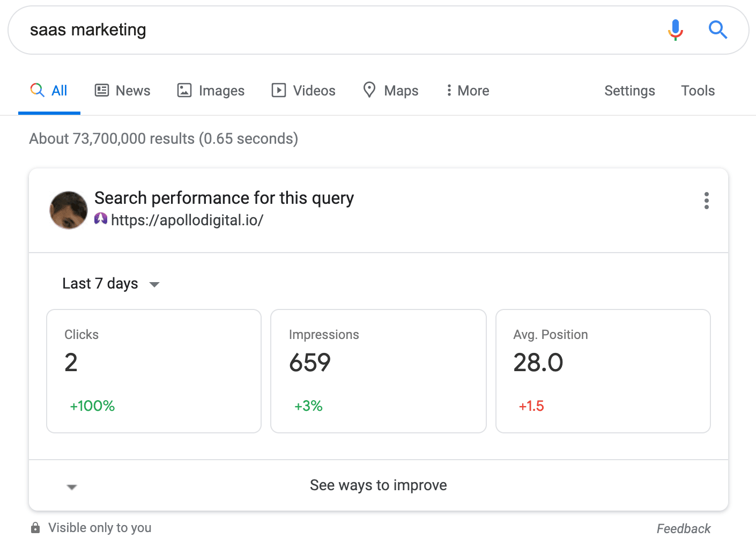Click the Impressions metric card
The height and width of the screenshot is (546, 756).
(379, 371)
